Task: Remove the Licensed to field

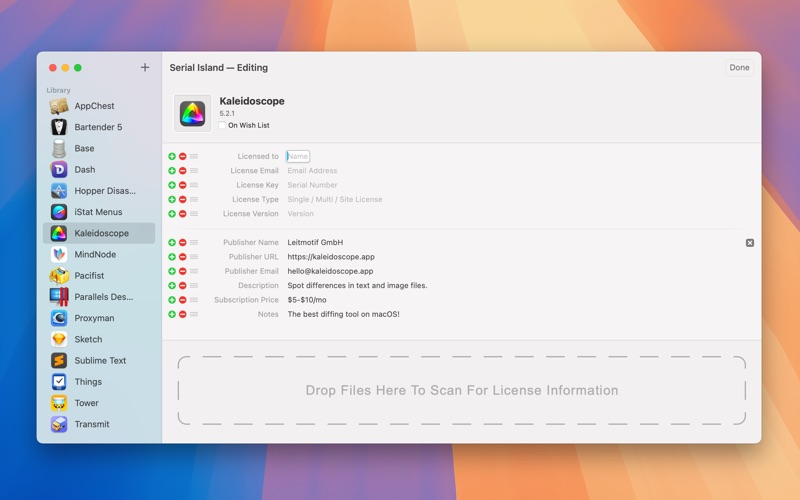Action: pos(183,156)
